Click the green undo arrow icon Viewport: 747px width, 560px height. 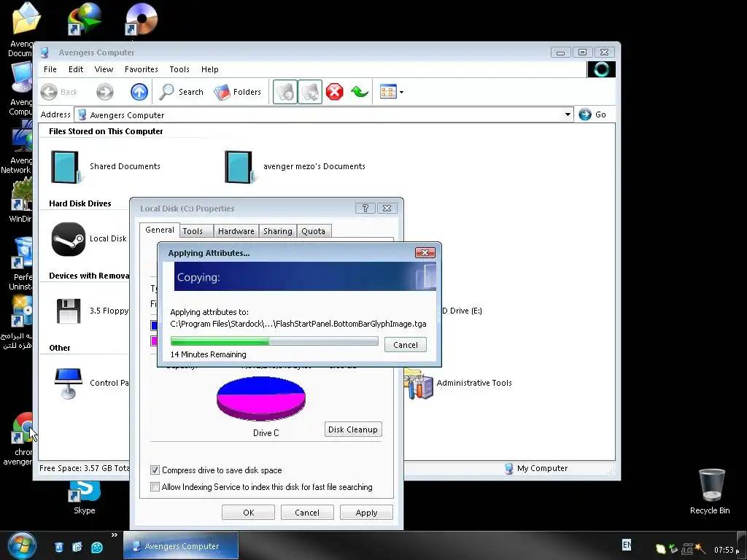360,91
